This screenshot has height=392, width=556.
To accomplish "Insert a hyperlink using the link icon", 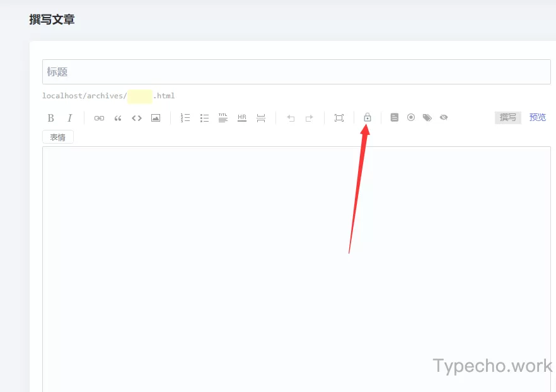I will click(99, 118).
